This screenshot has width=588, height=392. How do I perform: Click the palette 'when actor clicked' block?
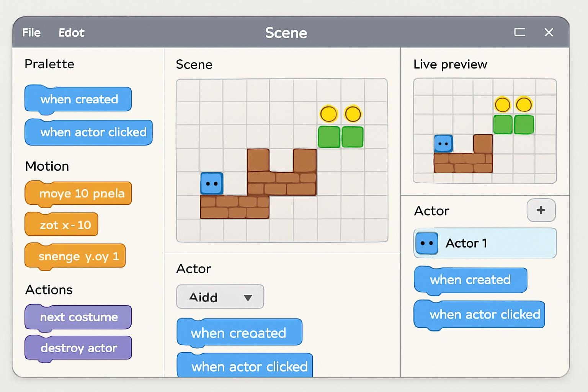[89, 132]
